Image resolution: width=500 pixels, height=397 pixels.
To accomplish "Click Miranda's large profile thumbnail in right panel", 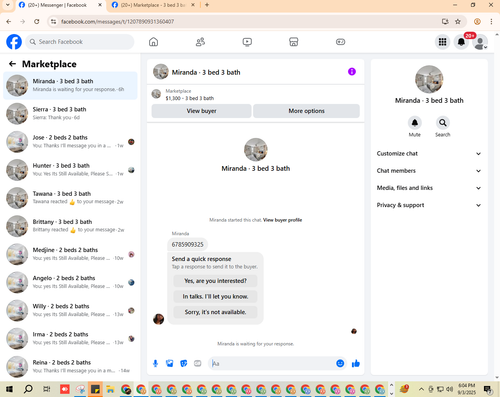I will pos(429,79).
